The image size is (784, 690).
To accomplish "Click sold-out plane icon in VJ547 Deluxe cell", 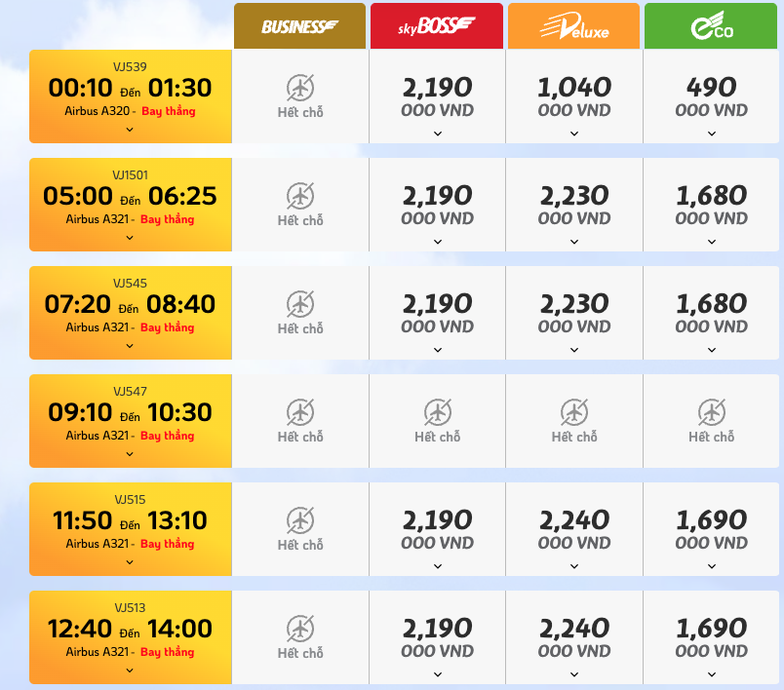I will click(574, 412).
